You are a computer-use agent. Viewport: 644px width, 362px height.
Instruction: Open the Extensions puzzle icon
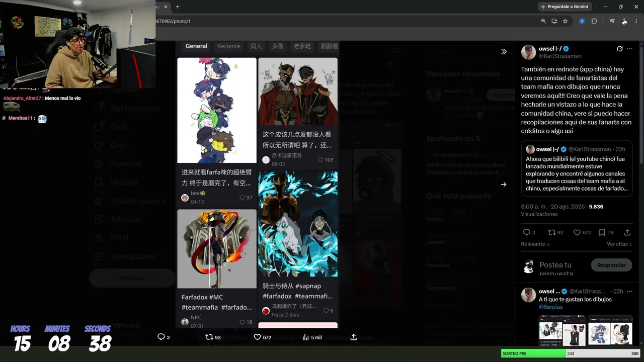(x=594, y=21)
